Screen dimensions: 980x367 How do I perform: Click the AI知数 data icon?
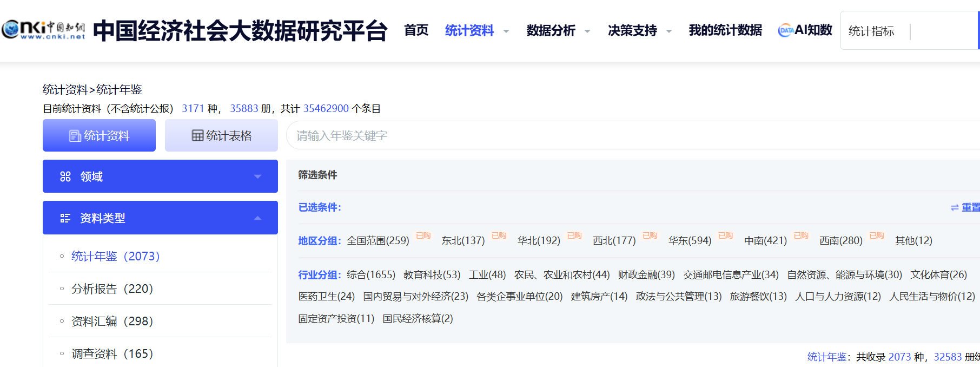(786, 31)
